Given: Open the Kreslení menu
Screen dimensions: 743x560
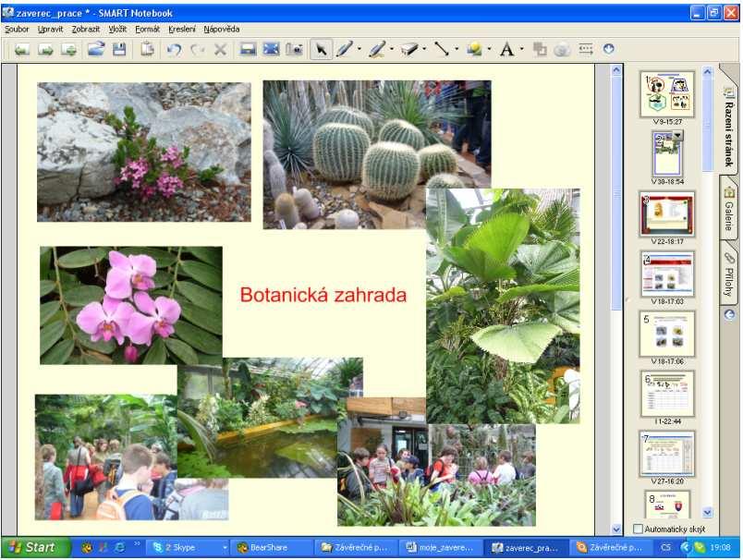Looking at the screenshot, I should 182,30.
